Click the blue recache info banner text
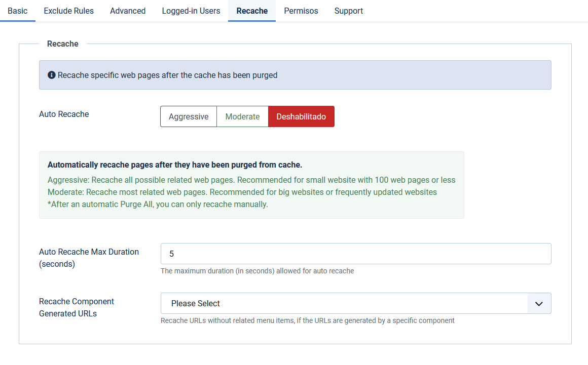The image size is (588, 365). [x=168, y=75]
